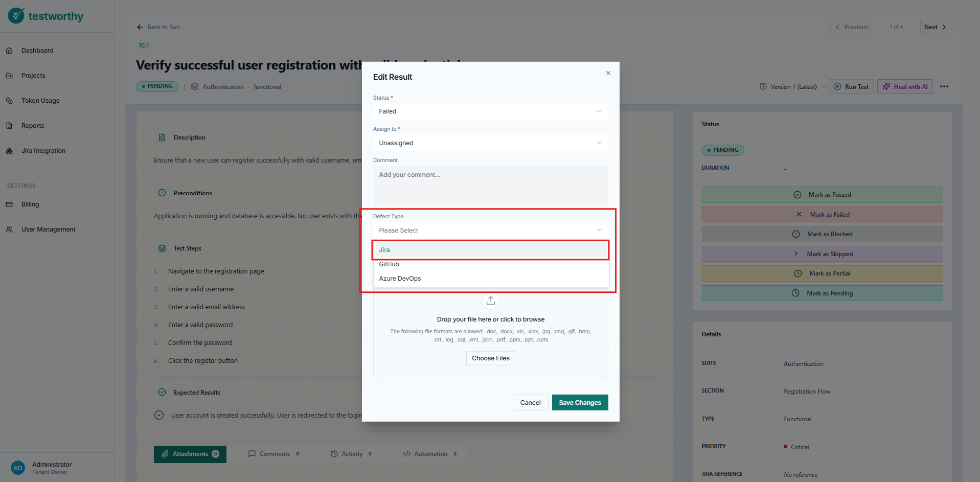Click the No reference Jira value
The height and width of the screenshot is (482, 980).
[x=801, y=475]
